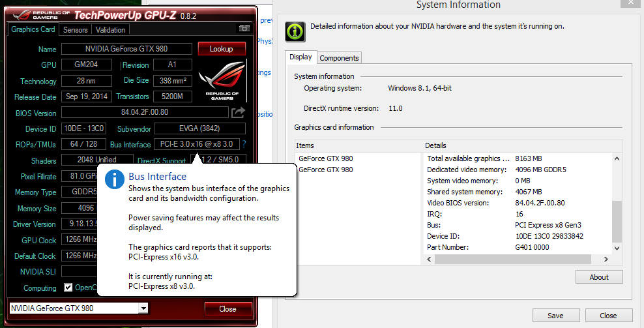Click Close in System Information

pos(609,315)
